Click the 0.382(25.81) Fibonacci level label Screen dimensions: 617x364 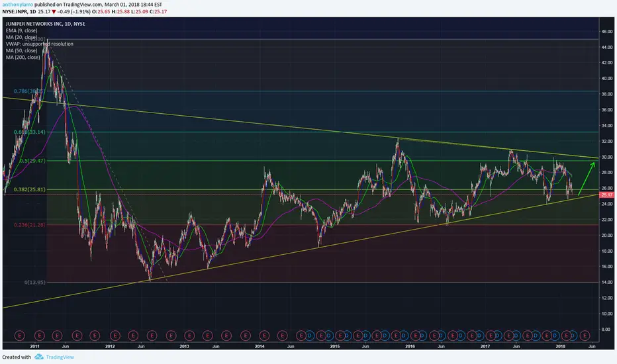tap(30, 189)
